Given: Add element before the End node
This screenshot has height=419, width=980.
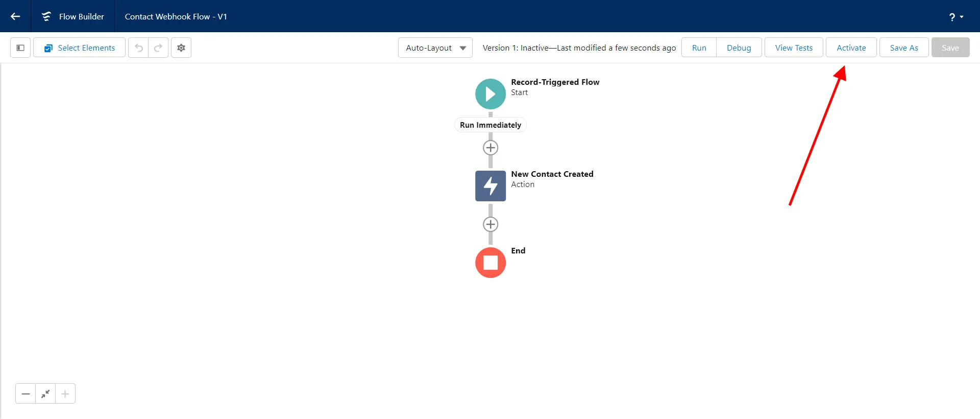Looking at the screenshot, I should coord(491,224).
